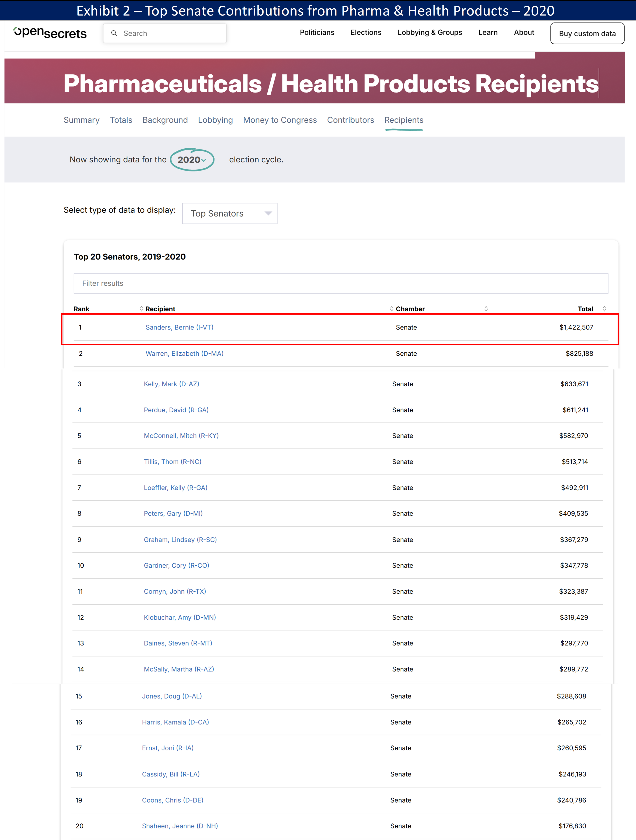
Task: Sort by Chamber column arrows
Action: 486,309
